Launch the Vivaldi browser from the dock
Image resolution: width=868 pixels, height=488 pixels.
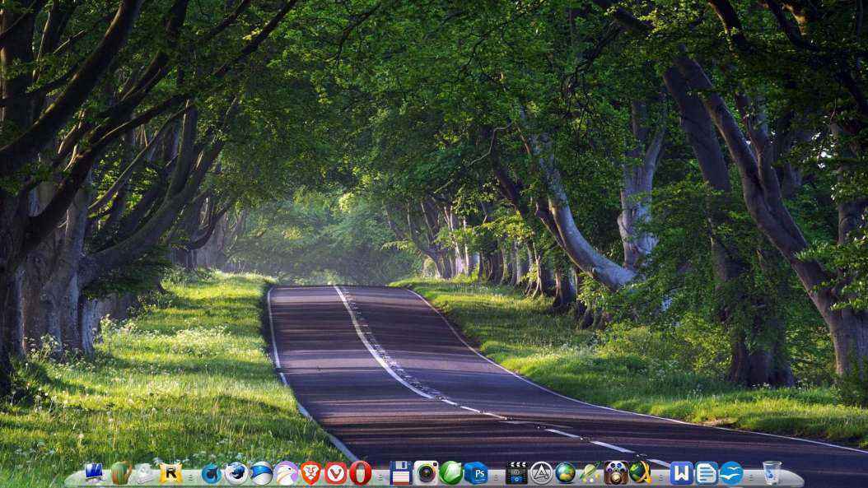point(335,474)
